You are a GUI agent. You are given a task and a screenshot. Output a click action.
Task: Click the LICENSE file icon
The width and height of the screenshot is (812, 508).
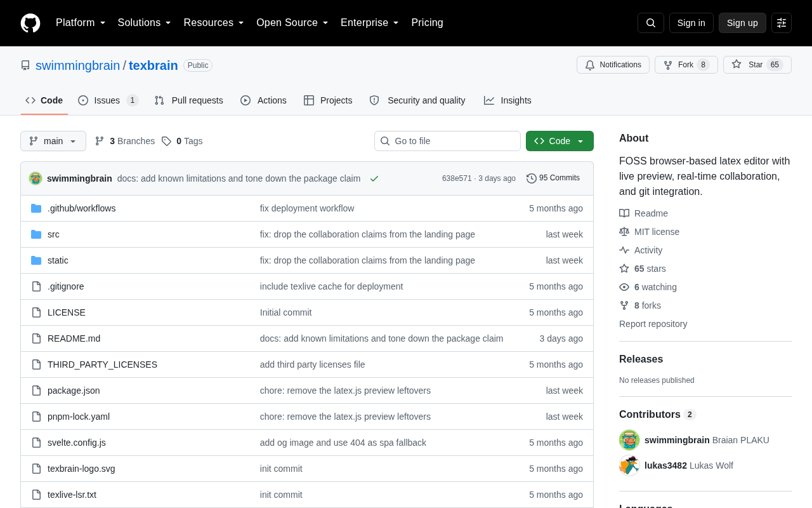pyautogui.click(x=36, y=312)
